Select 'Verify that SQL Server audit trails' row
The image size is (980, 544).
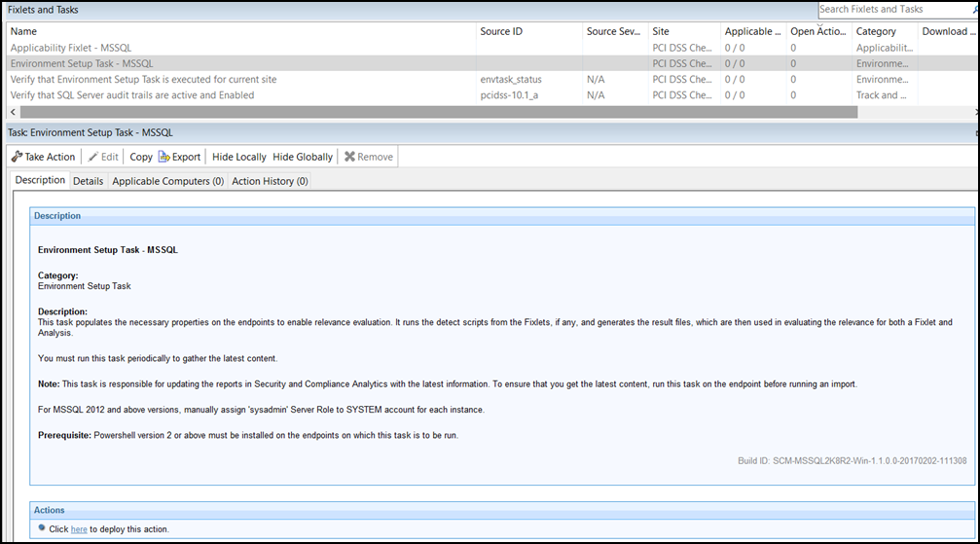coord(491,95)
